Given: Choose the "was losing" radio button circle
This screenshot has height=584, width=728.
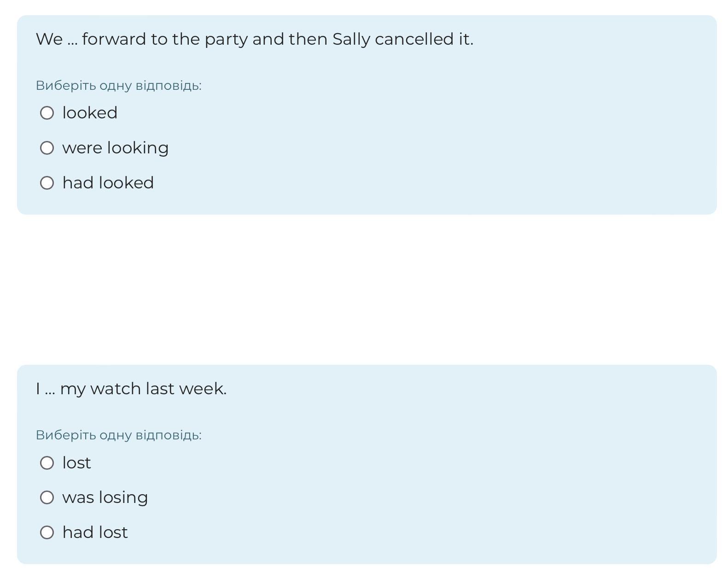Looking at the screenshot, I should (x=47, y=497).
